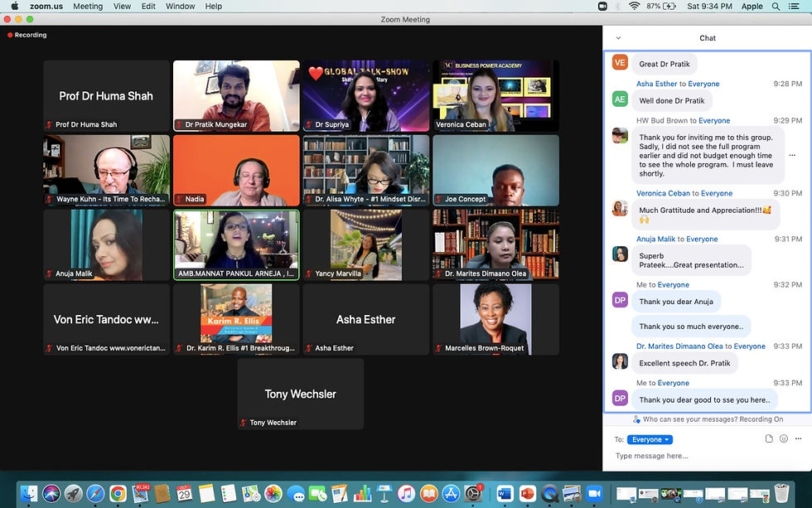Open the ellipsis menu on HW Bud Brown's message
The image size is (812, 508).
tap(792, 155)
